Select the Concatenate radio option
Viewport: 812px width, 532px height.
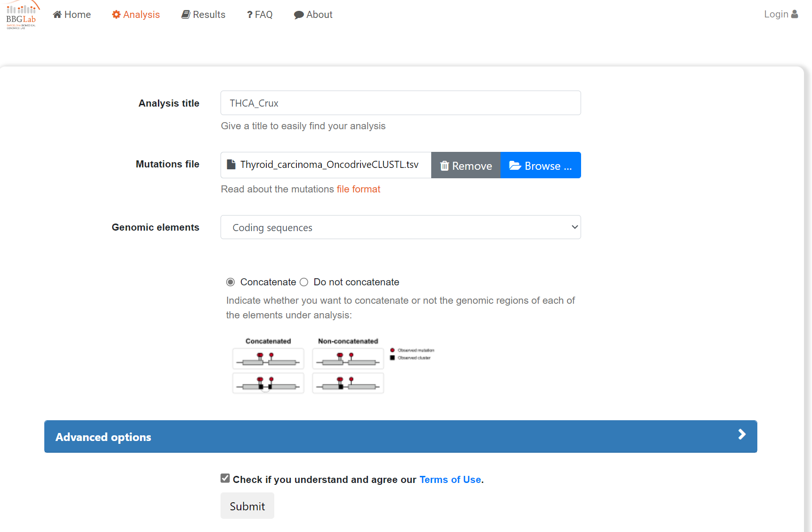pyautogui.click(x=230, y=282)
